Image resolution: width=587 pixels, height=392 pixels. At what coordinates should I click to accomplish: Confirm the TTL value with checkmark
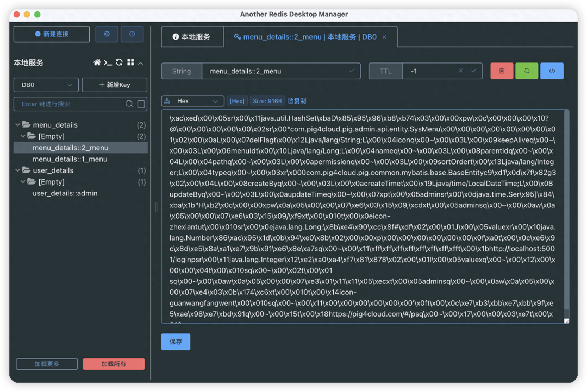[x=473, y=71]
